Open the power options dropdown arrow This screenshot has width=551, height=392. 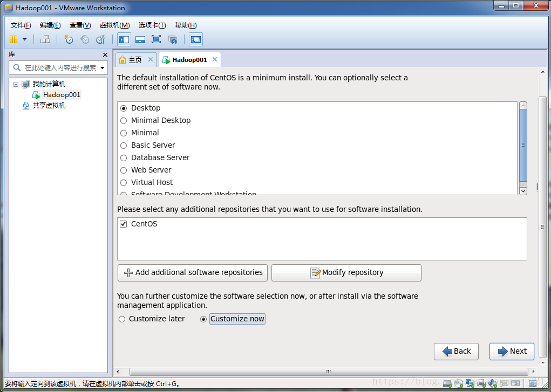(x=25, y=39)
